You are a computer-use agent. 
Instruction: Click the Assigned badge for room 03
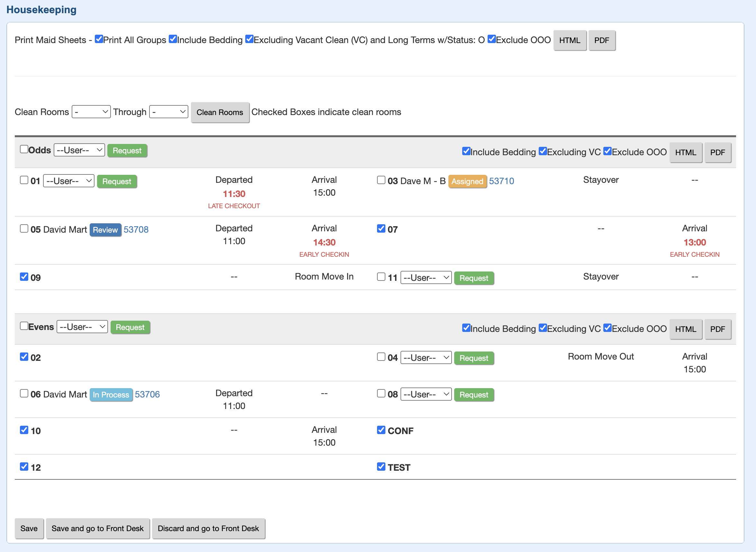coord(467,181)
